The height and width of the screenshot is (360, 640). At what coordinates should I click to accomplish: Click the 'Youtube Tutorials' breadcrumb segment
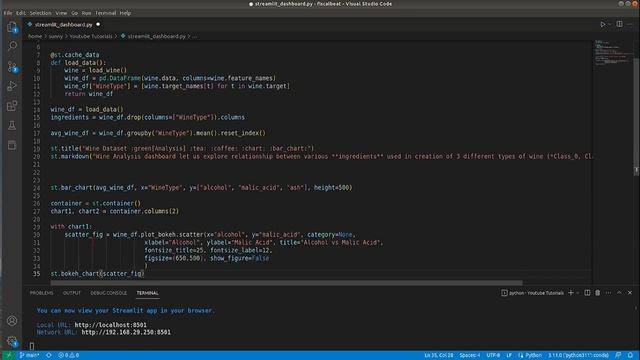[91, 36]
